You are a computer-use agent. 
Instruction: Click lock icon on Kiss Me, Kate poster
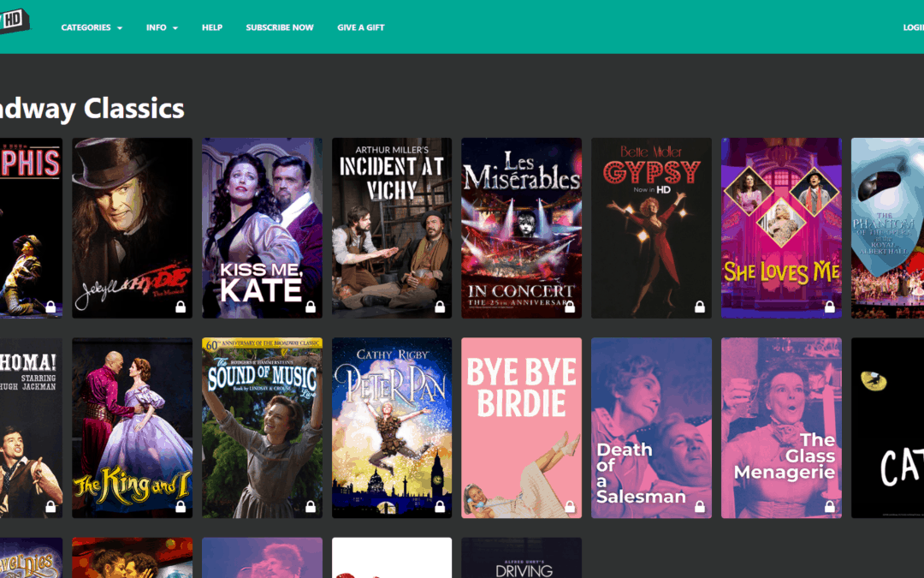coord(311,307)
